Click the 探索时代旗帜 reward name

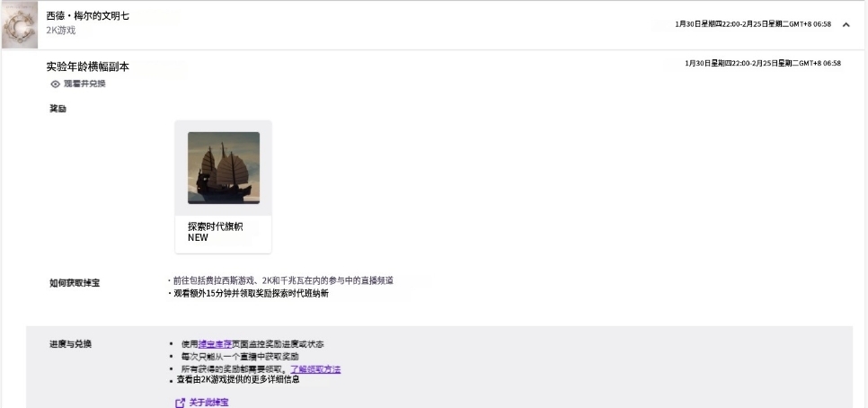pos(216,226)
